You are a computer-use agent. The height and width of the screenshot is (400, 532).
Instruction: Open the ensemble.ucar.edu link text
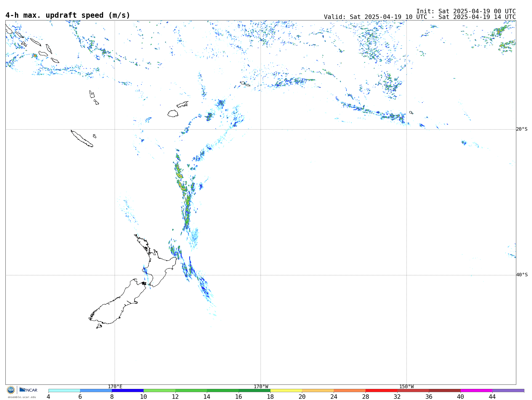tap(22, 397)
